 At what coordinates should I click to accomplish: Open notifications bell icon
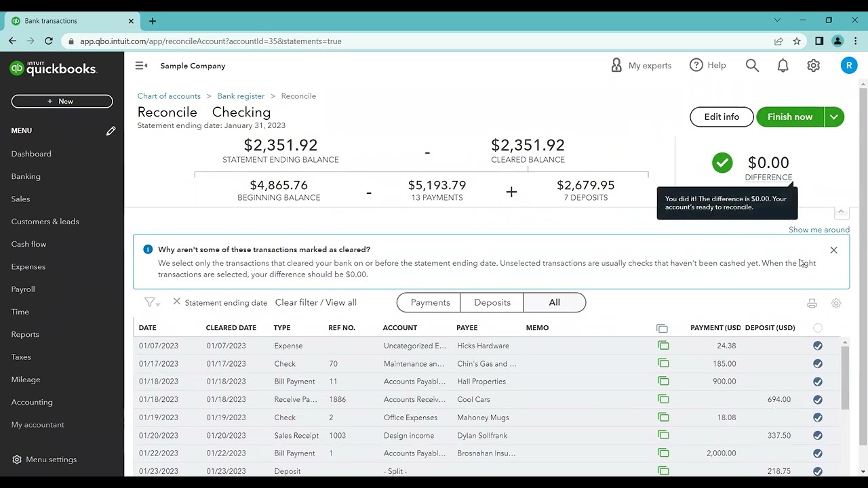[x=783, y=66]
